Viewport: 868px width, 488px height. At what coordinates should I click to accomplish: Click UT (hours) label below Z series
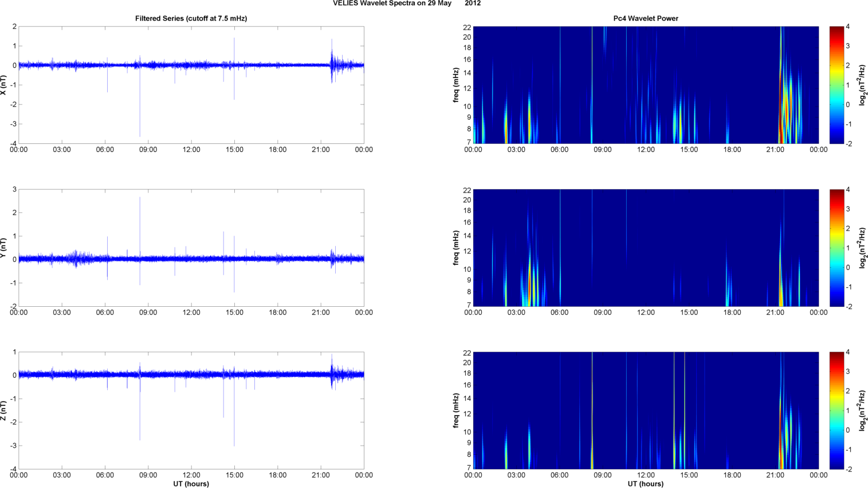[x=191, y=484]
